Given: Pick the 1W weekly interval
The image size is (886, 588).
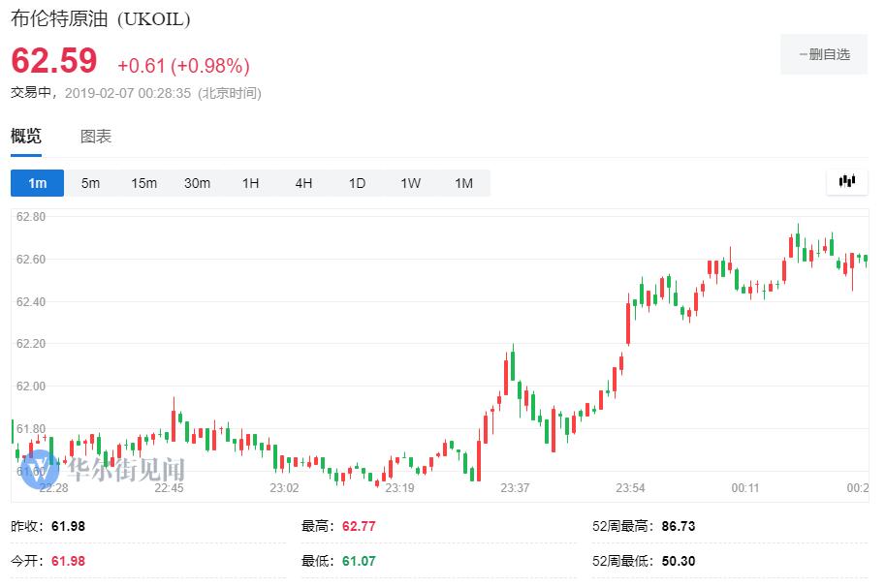Looking at the screenshot, I should [x=410, y=183].
